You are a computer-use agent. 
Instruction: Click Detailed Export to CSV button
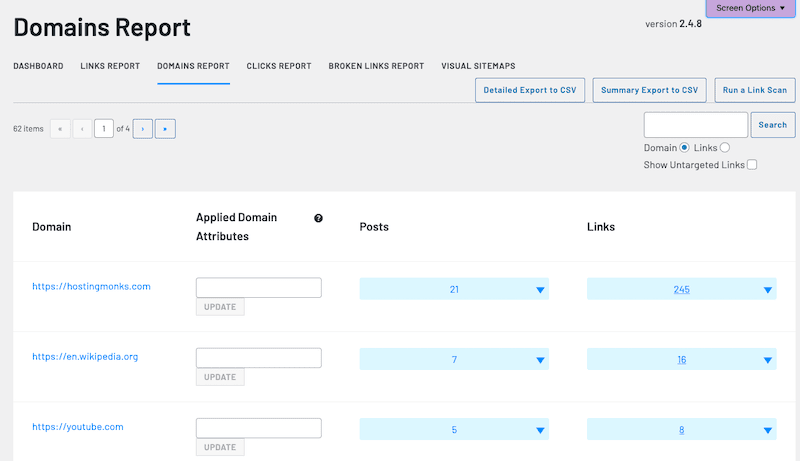coord(530,90)
